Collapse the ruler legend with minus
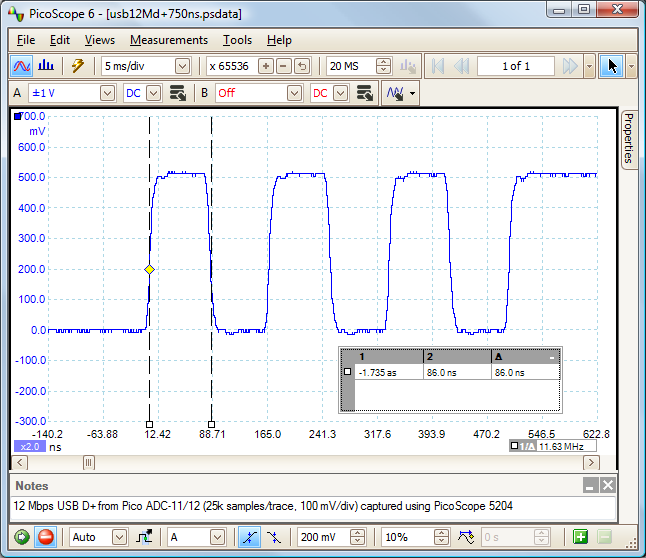 (552, 358)
